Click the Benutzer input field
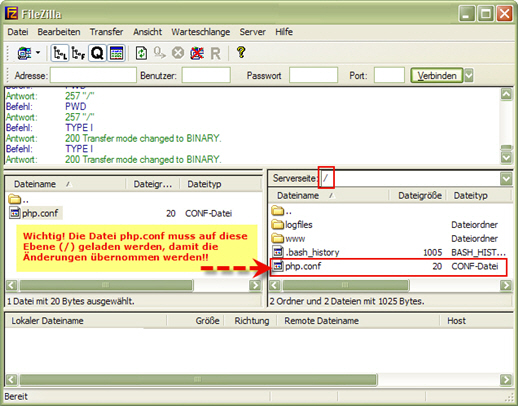 click(x=206, y=75)
